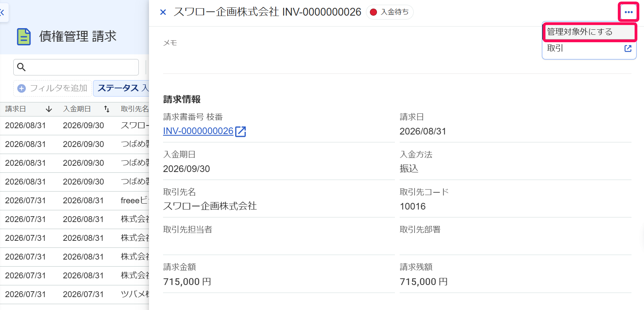Click the 取引先名 column header
The width and height of the screenshot is (644, 310).
point(135,109)
